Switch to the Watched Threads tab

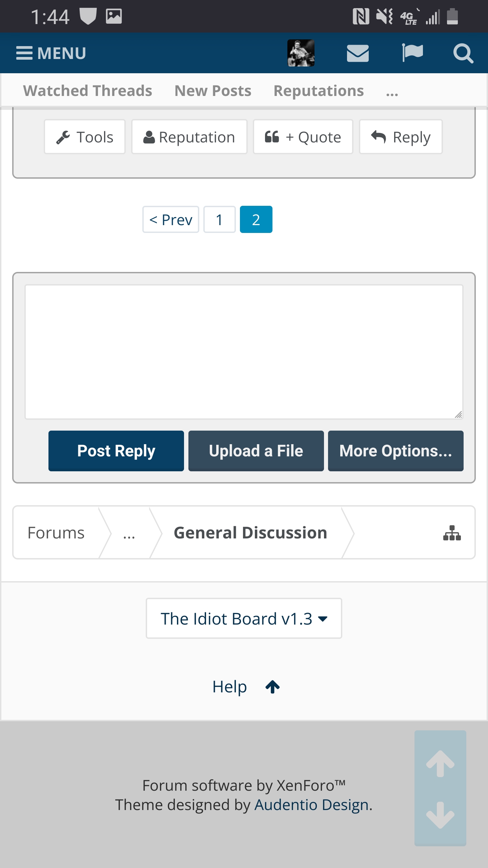(x=87, y=91)
